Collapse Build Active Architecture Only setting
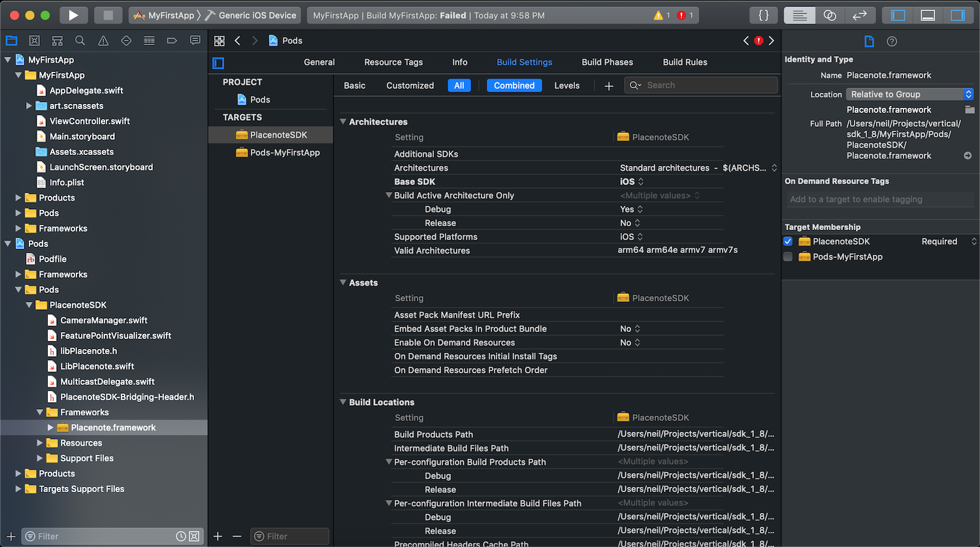 (x=389, y=195)
